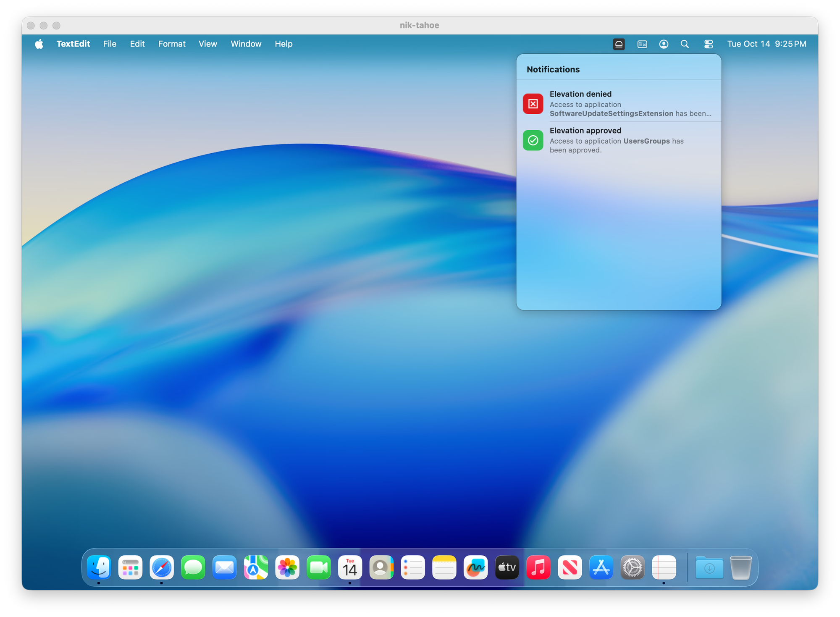Open the TextEdit application menu
Viewport: 840px width, 617px height.
73,44
